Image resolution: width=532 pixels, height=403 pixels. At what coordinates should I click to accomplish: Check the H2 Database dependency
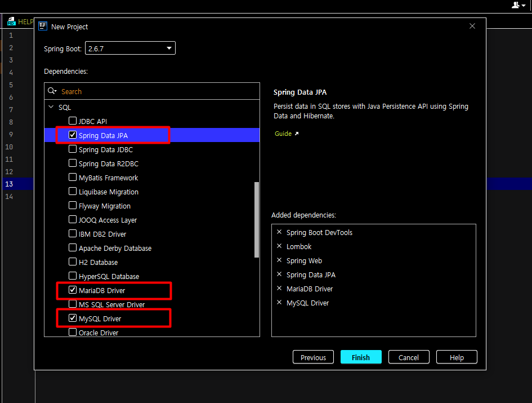coord(72,262)
